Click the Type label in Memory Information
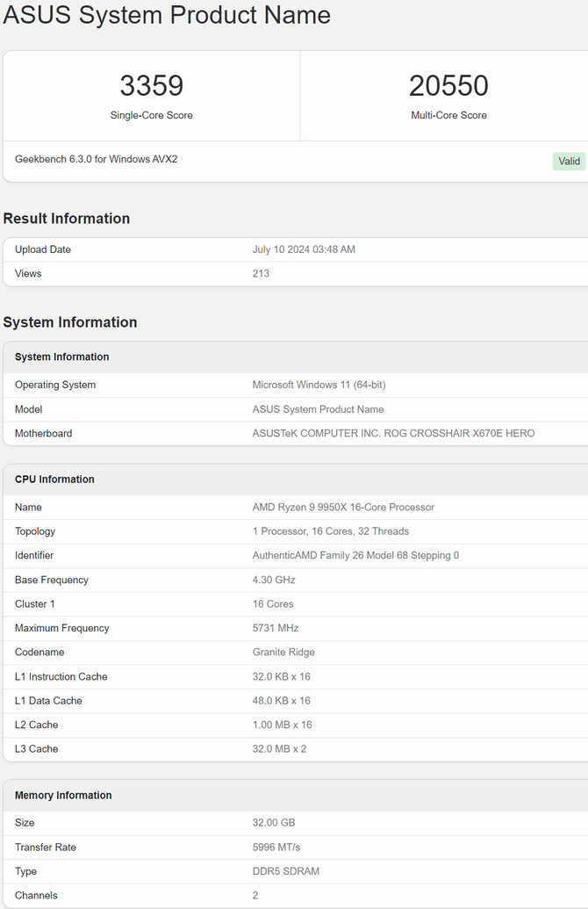This screenshot has width=588, height=909. [x=25, y=871]
